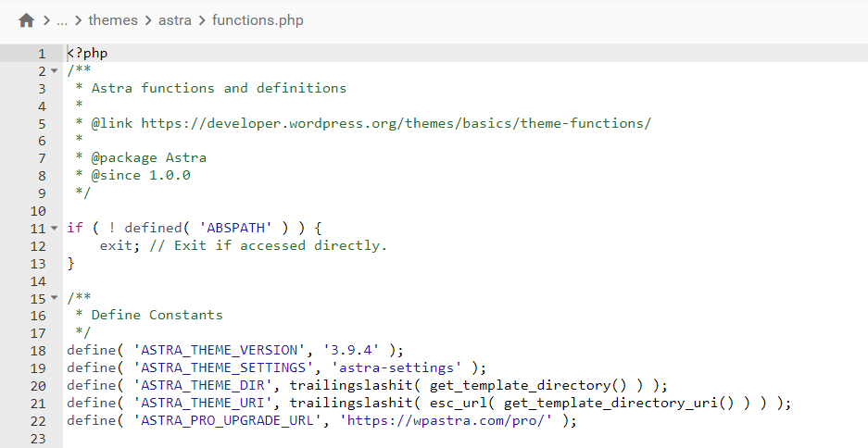The width and height of the screenshot is (868, 448).
Task: Go to the astra folder breadcrumb
Action: (x=174, y=20)
